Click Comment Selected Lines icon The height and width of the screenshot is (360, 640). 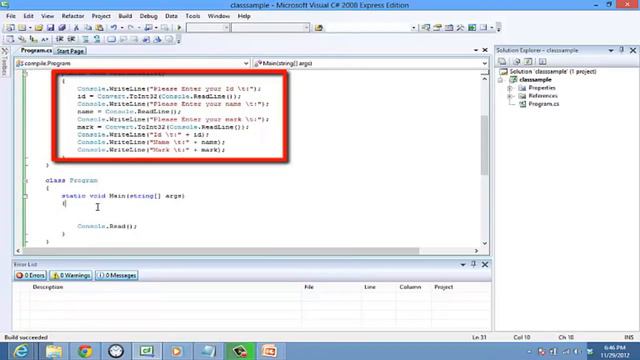click(85, 39)
